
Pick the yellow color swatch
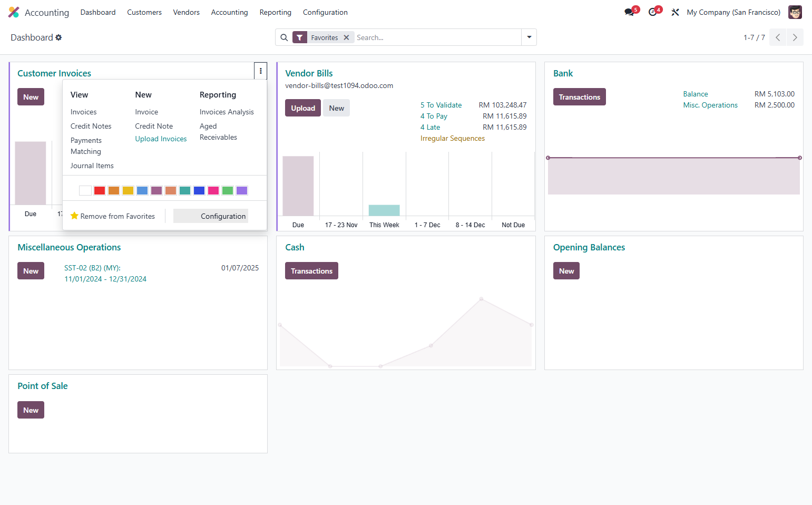[128, 191]
